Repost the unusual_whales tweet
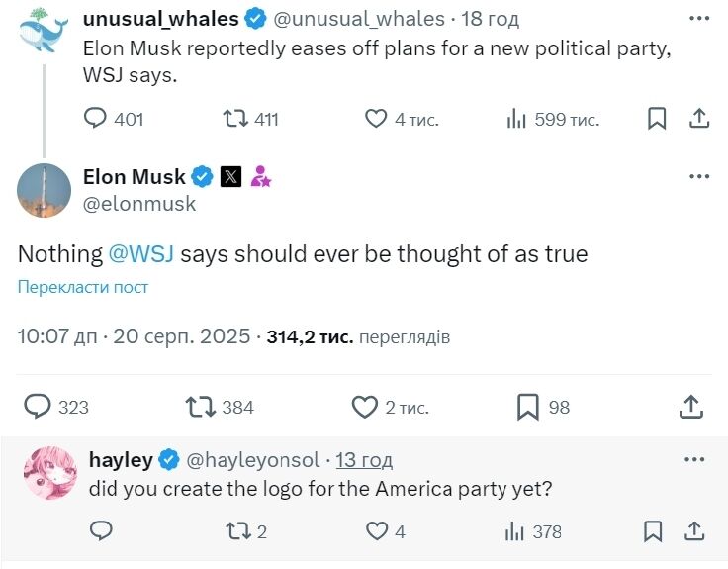This screenshot has width=728, height=569. 235,119
